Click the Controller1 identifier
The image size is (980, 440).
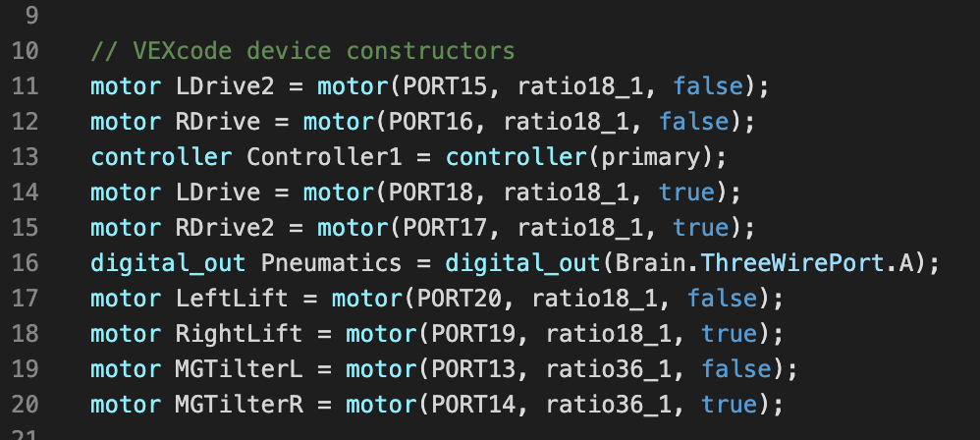click(x=324, y=157)
